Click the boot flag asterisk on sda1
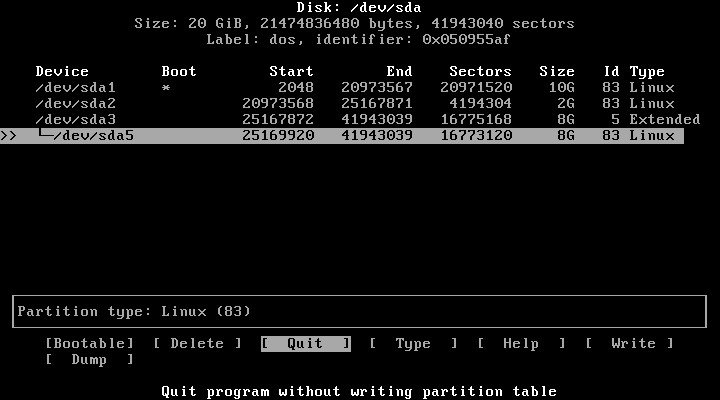This screenshot has height=400, width=720. [166, 88]
